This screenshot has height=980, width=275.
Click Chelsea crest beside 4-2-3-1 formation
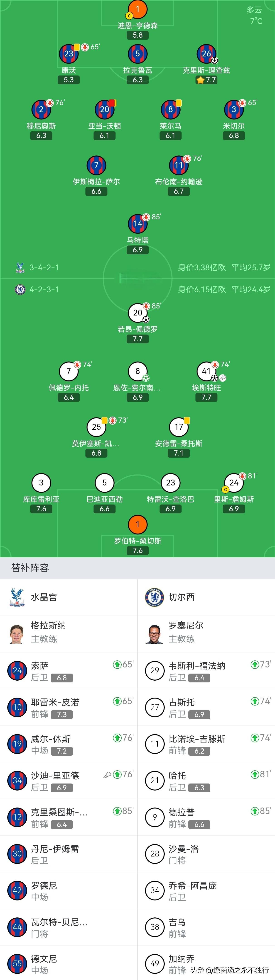tap(20, 289)
